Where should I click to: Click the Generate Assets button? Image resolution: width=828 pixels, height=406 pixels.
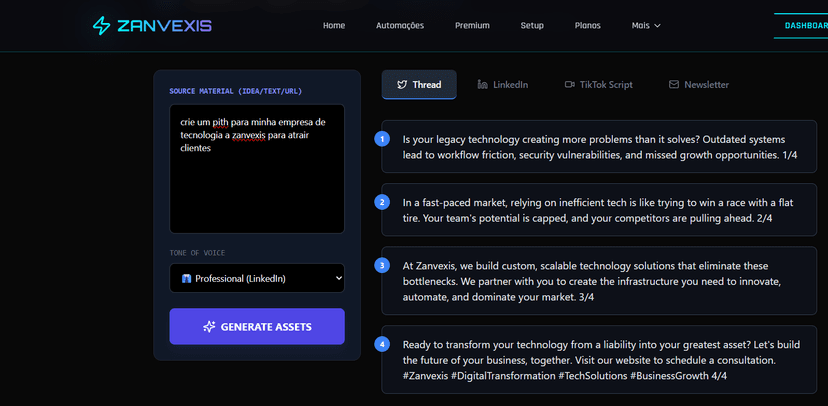[x=257, y=327]
